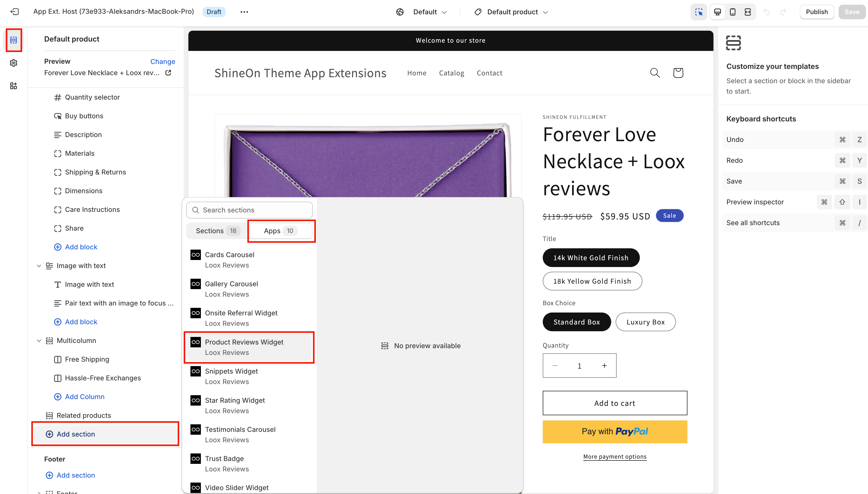Click the redo arrow icon
868x494 pixels.
[783, 12]
